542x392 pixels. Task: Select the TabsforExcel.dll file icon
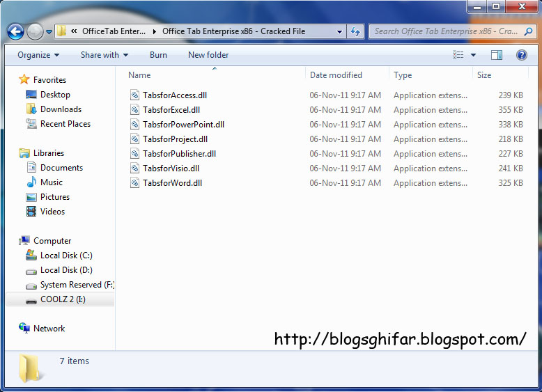[x=135, y=110]
